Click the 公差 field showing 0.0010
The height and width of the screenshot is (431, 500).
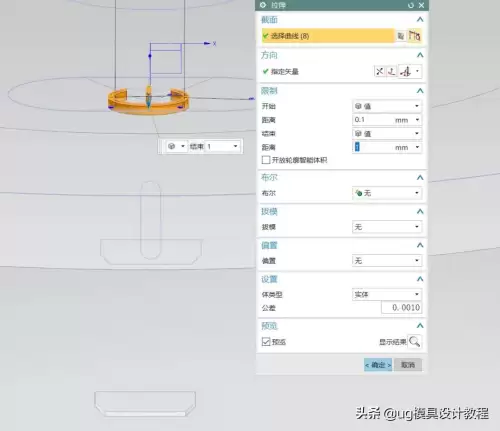click(401, 307)
